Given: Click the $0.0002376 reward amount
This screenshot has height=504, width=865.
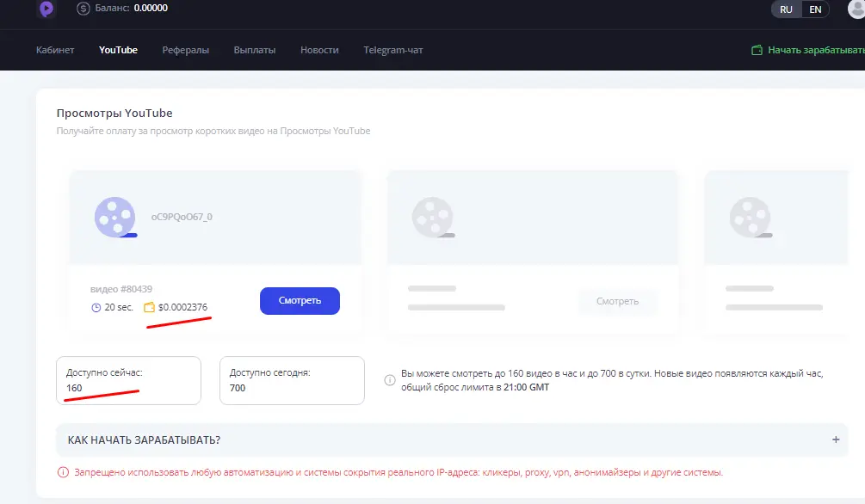Looking at the screenshot, I should coord(182,307).
